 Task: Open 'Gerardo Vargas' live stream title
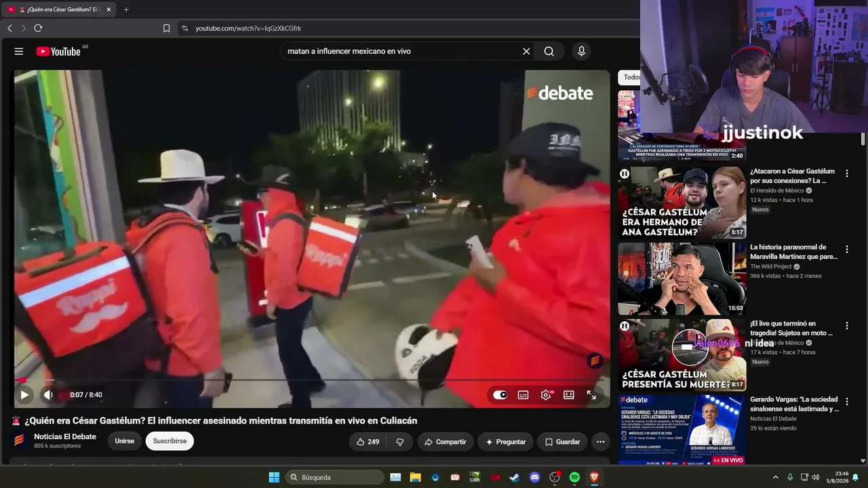(x=795, y=404)
